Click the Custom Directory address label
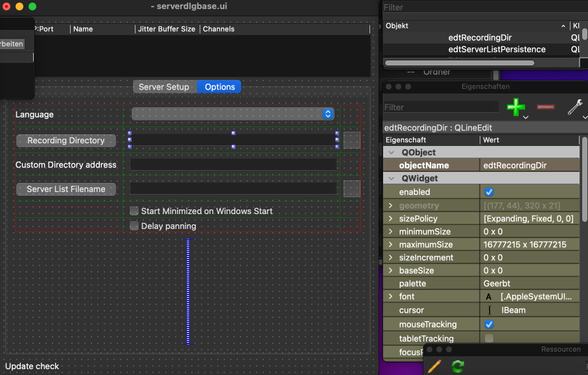Image resolution: width=588 pixels, height=375 pixels. pyautogui.click(x=66, y=165)
